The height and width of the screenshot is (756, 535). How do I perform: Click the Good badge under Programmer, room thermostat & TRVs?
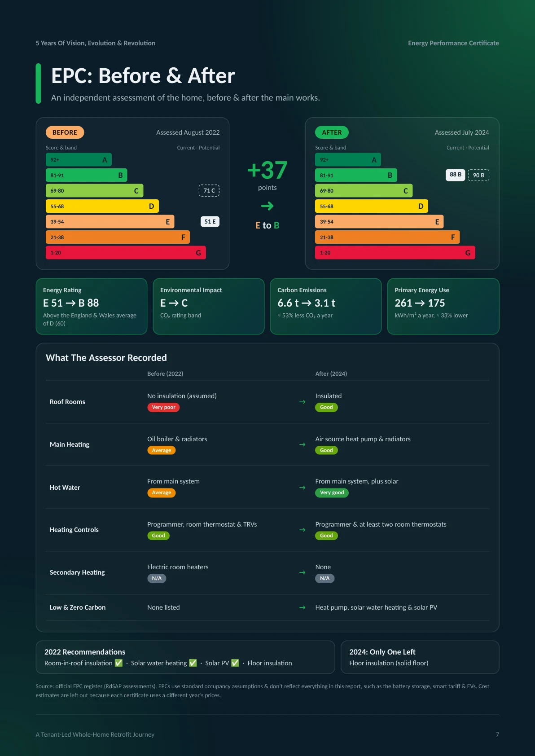tap(158, 536)
